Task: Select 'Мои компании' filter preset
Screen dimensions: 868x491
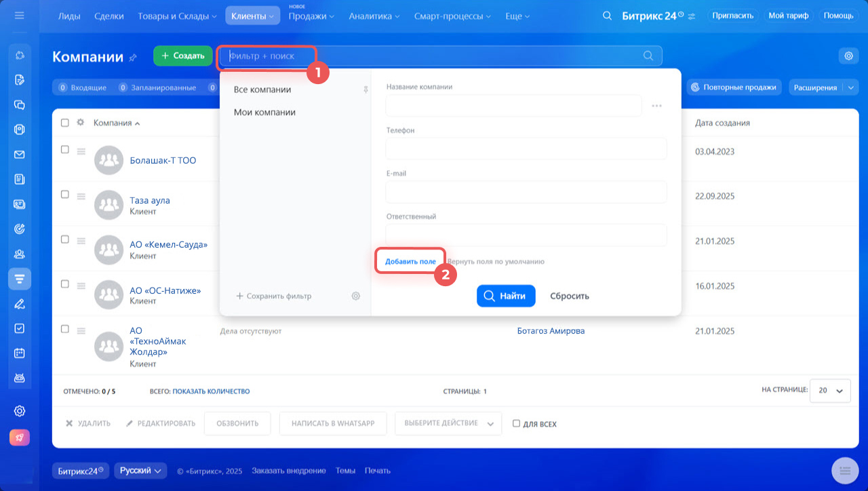Action: 264,113
